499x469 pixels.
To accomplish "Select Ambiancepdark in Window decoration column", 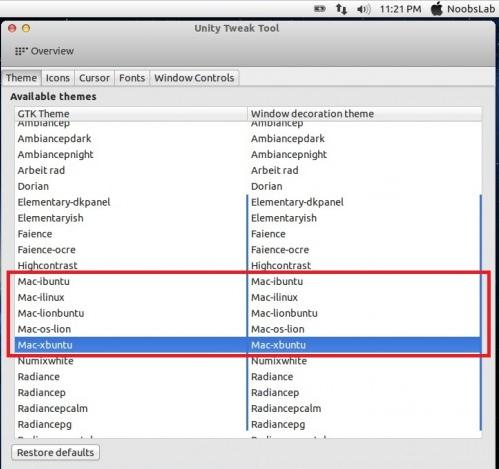I will (x=364, y=139).
